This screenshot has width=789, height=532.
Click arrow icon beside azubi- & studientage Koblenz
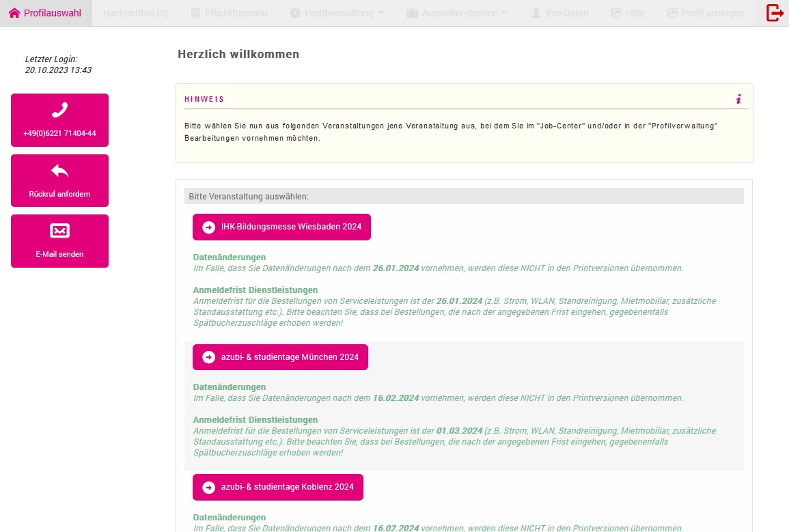click(x=209, y=487)
